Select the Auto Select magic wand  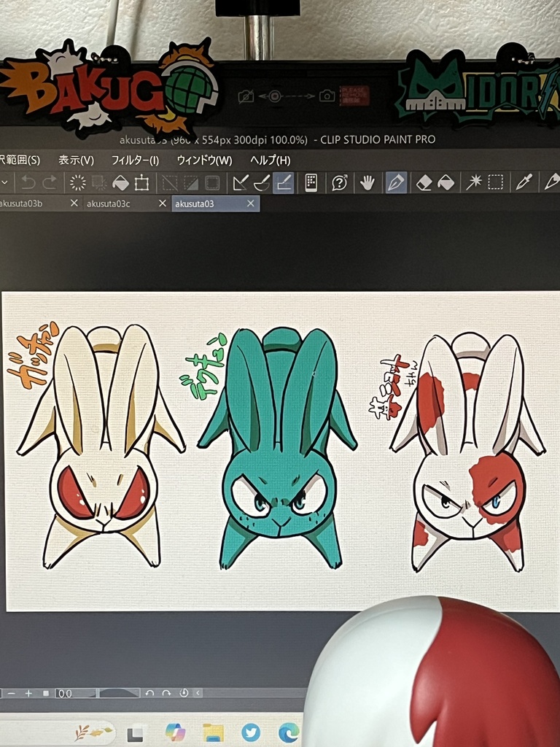474,182
